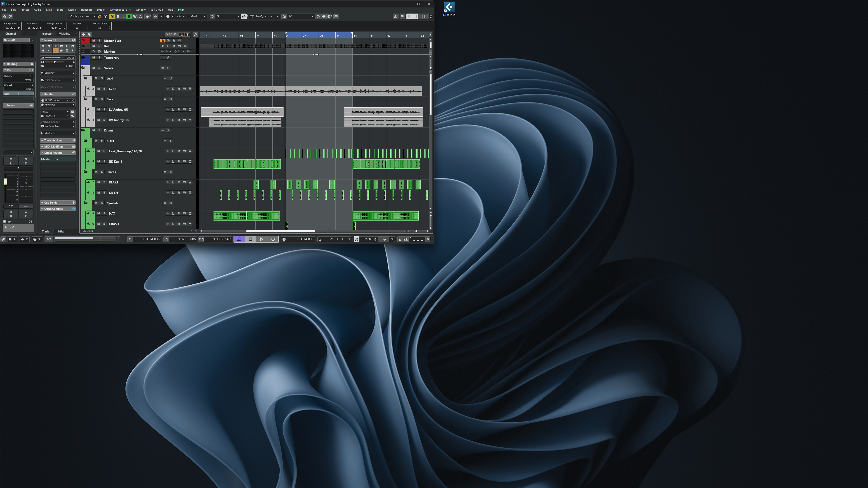Click the AQ button

coord(49,239)
